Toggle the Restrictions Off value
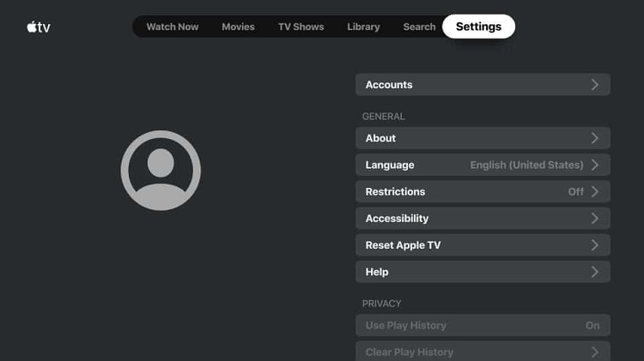644x361 pixels. (575, 191)
